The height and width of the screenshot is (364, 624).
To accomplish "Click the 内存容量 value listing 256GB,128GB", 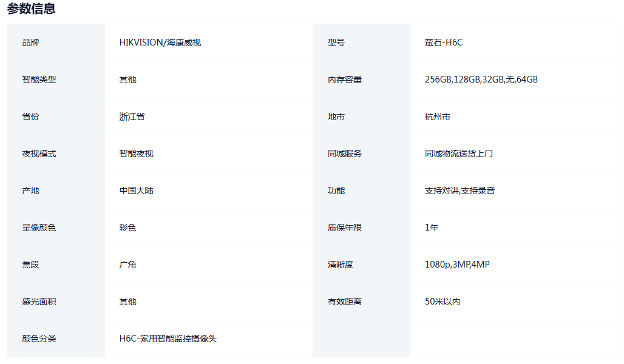I will click(481, 79).
